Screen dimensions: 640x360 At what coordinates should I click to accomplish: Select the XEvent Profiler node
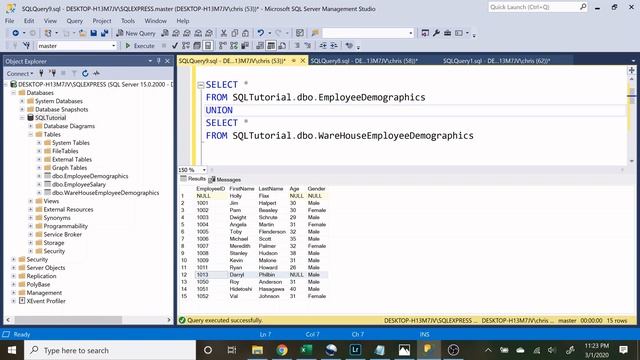point(46,301)
